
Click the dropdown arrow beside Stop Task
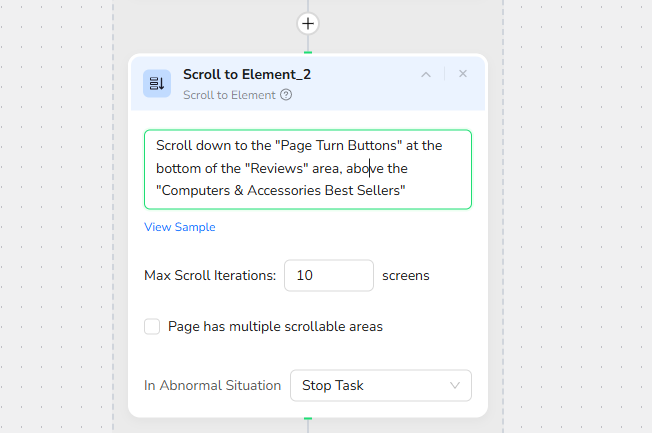[x=455, y=385]
